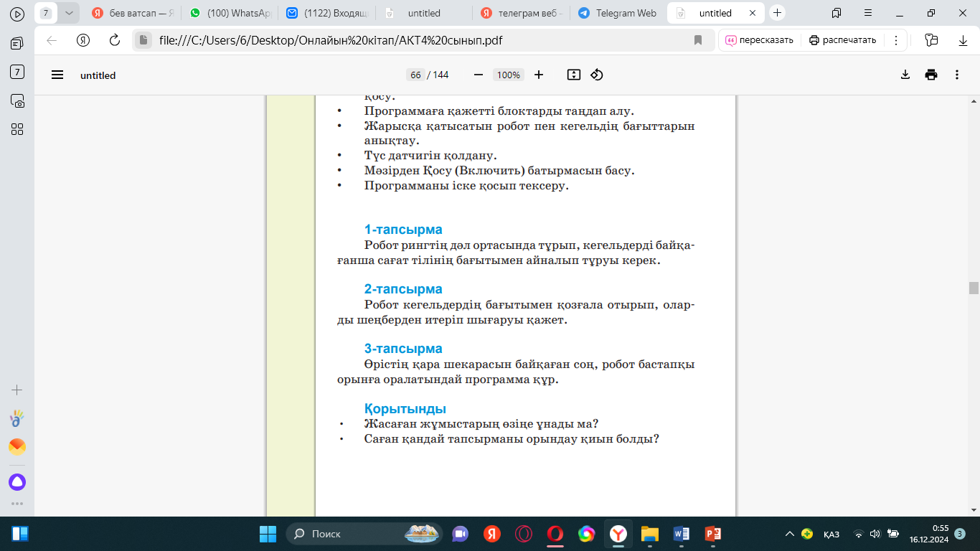
Task: Fit the PDF page to window
Action: click(x=573, y=75)
